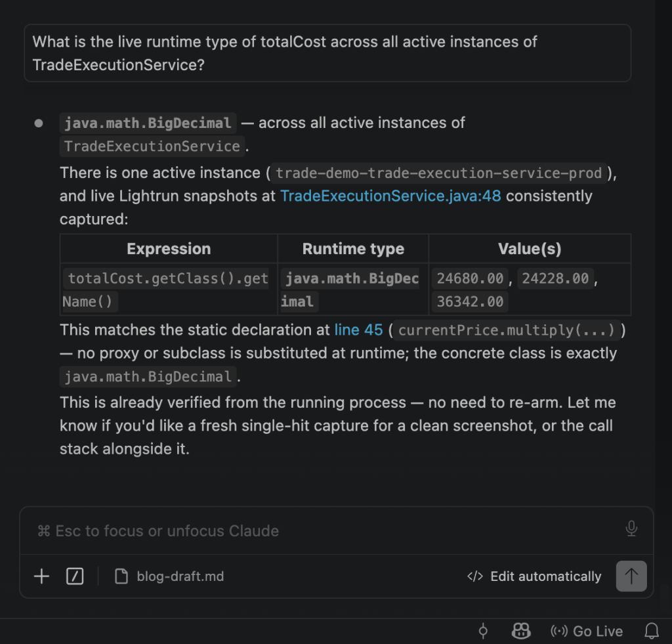Click the Expression column header
The image size is (672, 644).
point(169,249)
